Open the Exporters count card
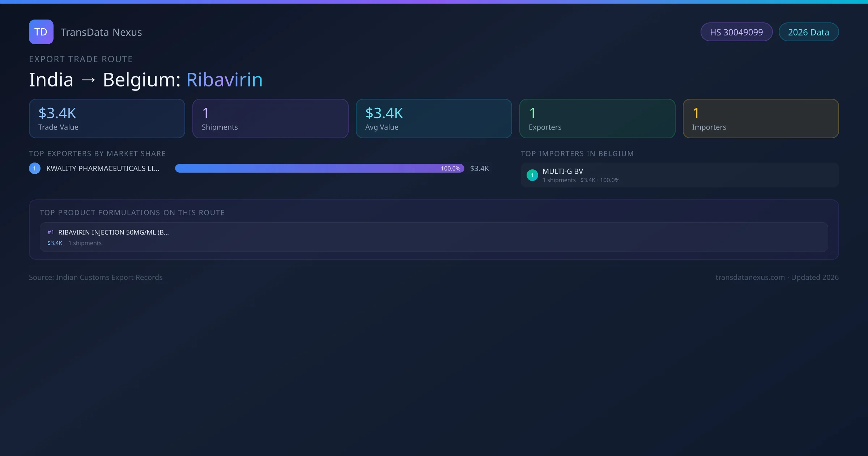Image resolution: width=868 pixels, height=456 pixels. tap(597, 119)
